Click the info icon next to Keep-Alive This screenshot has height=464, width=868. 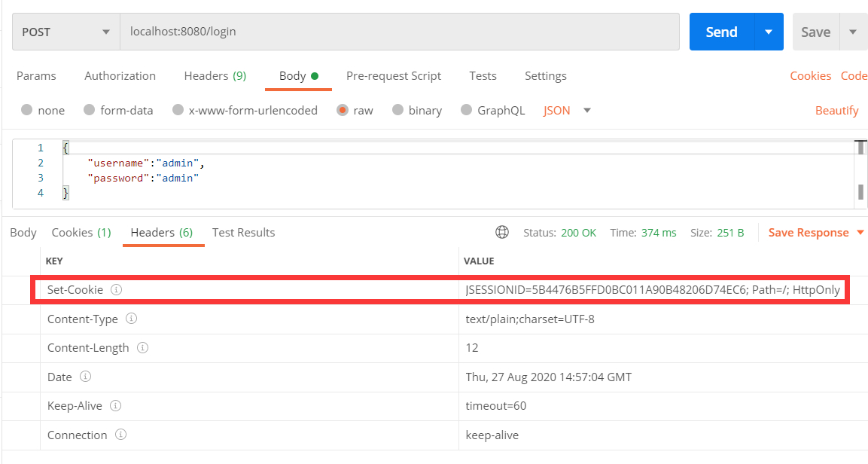point(116,405)
